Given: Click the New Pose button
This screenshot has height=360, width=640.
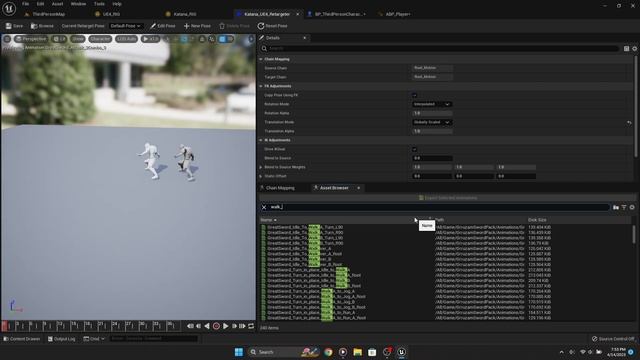Looking at the screenshot, I should click(x=197, y=26).
